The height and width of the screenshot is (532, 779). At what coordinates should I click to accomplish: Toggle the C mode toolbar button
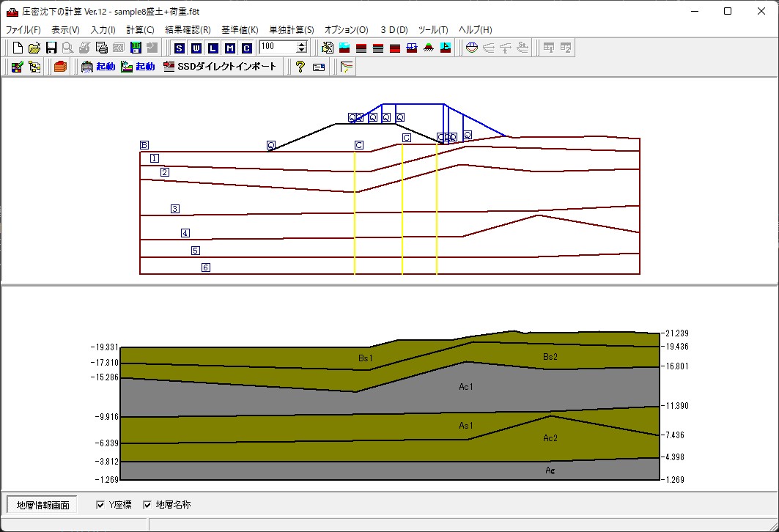(246, 48)
